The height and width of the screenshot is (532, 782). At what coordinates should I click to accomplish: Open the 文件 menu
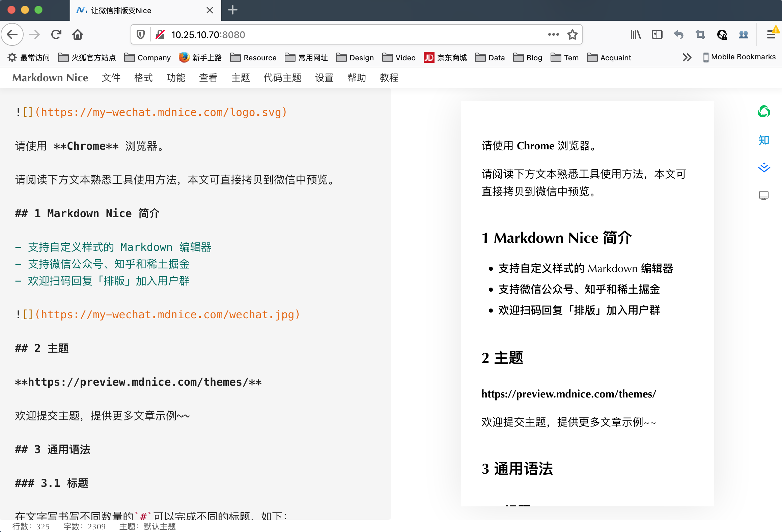click(x=111, y=78)
